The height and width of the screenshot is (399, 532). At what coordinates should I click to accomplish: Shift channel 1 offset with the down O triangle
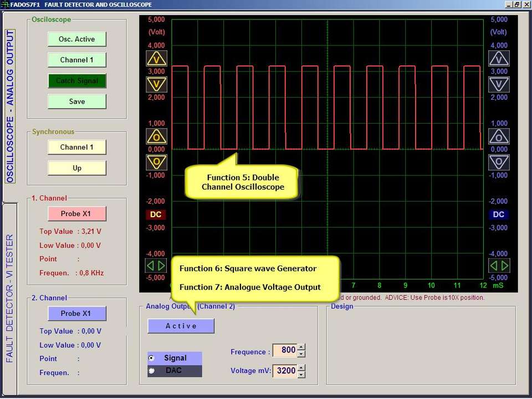coord(156,162)
